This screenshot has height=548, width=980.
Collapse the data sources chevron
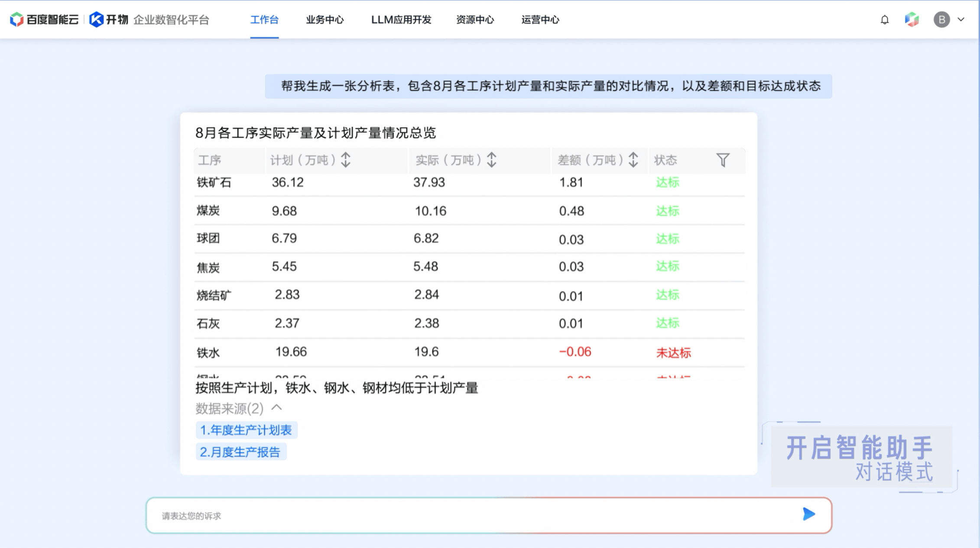tap(277, 408)
